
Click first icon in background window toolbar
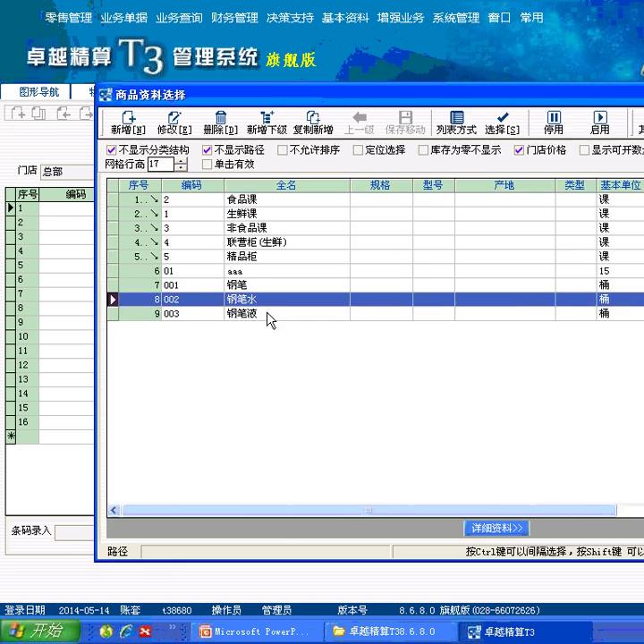(18, 113)
